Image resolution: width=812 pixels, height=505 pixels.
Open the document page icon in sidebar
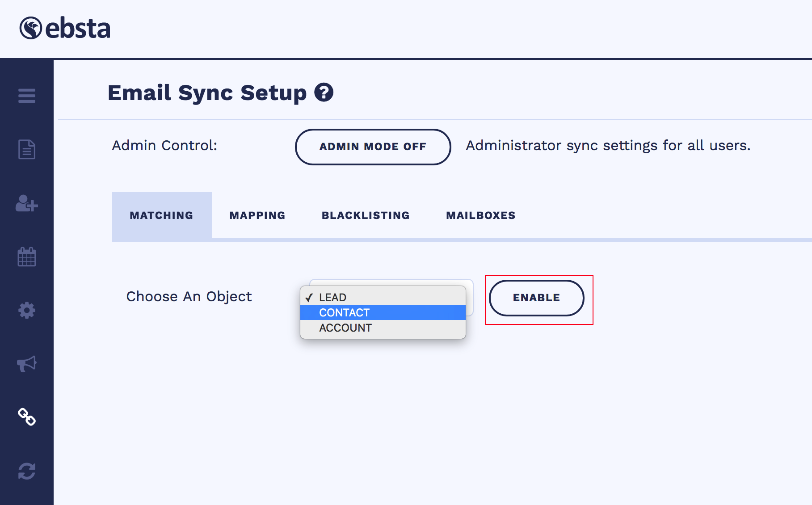(x=27, y=149)
